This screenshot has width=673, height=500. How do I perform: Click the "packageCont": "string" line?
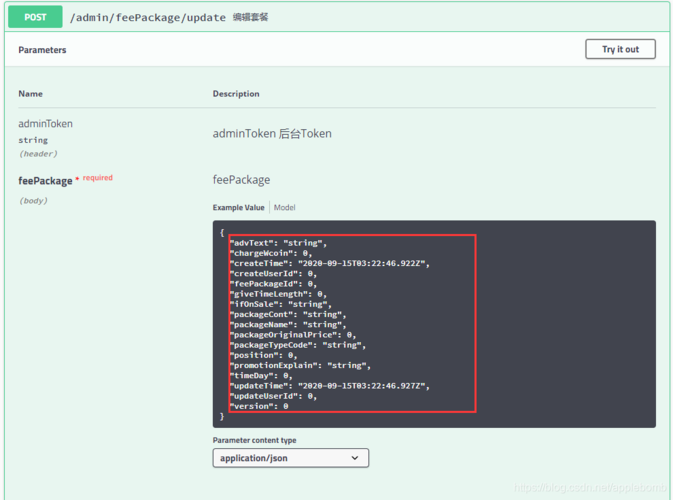point(288,315)
